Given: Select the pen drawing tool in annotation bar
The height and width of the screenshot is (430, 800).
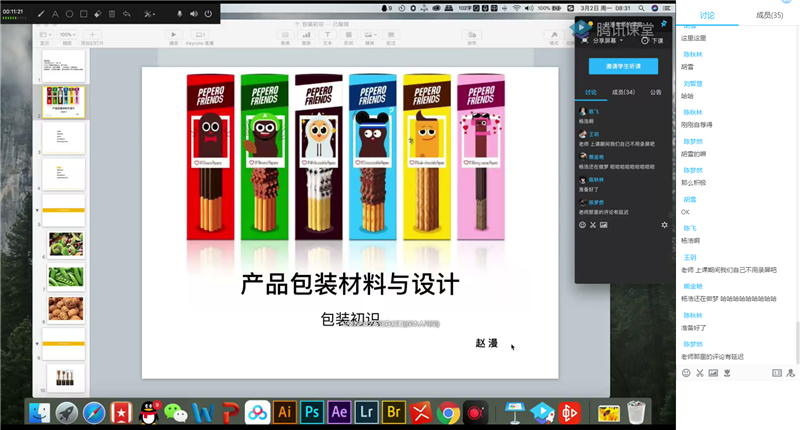Looking at the screenshot, I should point(41,15).
